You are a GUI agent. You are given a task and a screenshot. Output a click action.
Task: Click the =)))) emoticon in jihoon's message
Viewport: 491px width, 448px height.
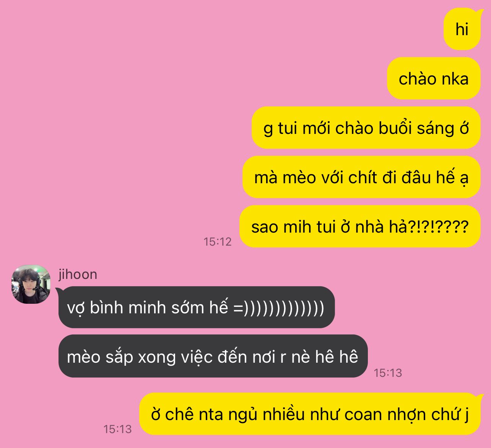click(x=279, y=308)
